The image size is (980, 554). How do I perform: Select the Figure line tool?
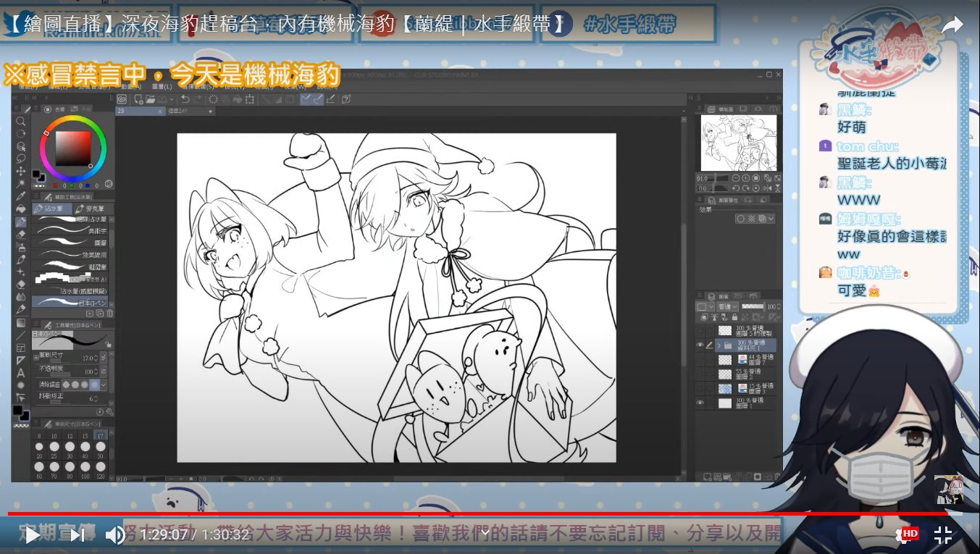[x=21, y=335]
